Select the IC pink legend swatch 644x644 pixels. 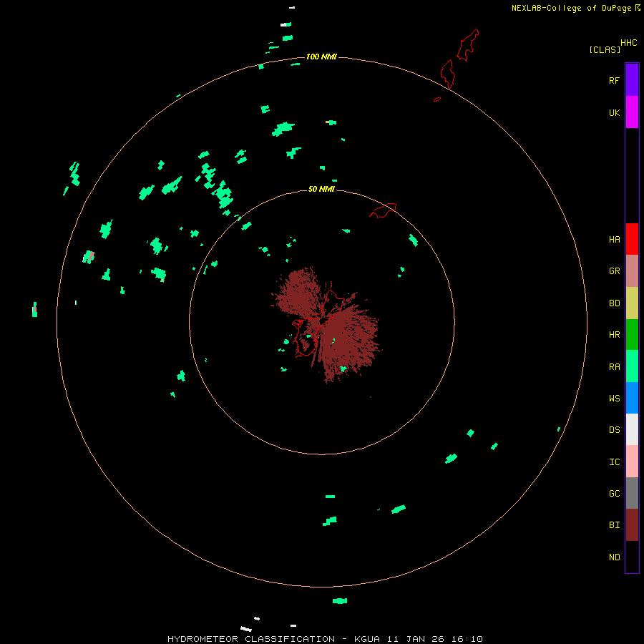[632, 462]
